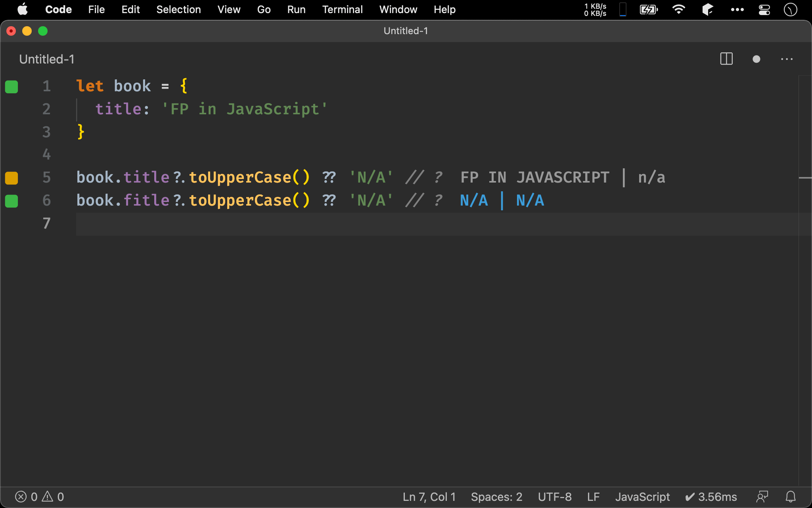This screenshot has height=508, width=812.
Task: Click the unsaved changes dot indicator
Action: [756, 59]
